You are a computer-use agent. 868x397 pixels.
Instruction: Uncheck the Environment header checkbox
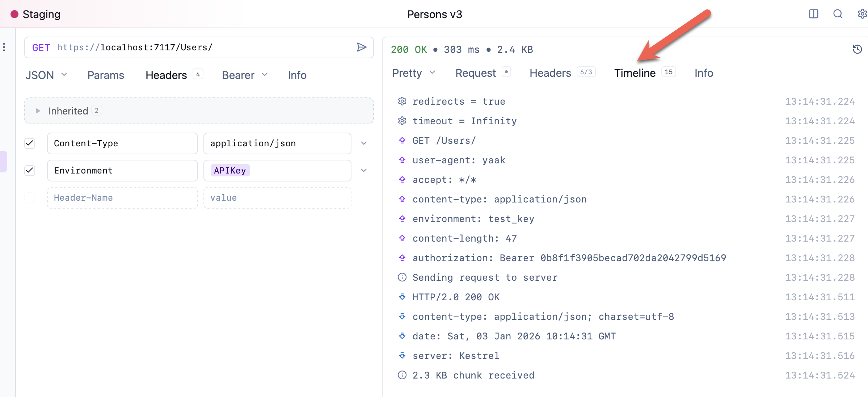[30, 171]
